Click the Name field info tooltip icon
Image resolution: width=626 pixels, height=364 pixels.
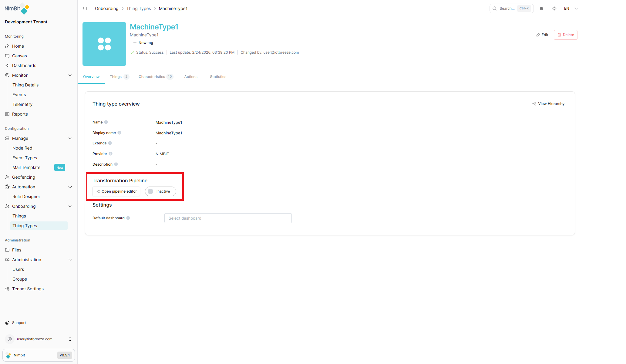106,122
